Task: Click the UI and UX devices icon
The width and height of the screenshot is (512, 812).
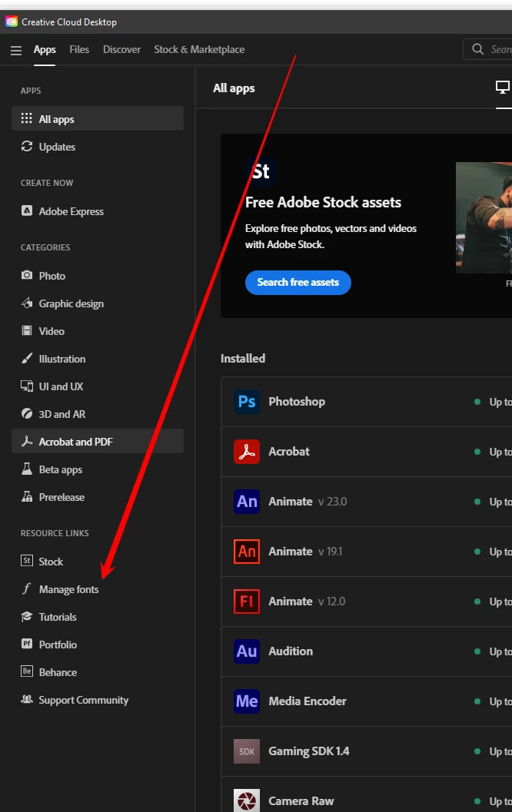Action: [26, 386]
